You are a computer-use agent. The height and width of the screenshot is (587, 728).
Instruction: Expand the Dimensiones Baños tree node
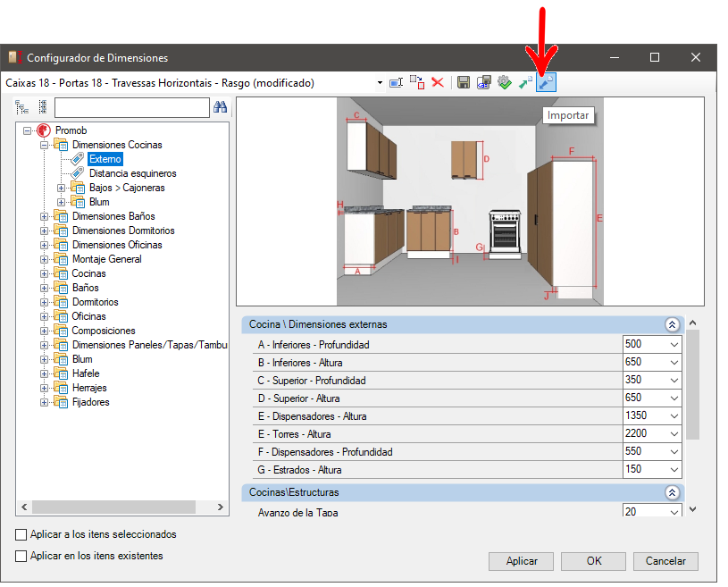point(44,216)
